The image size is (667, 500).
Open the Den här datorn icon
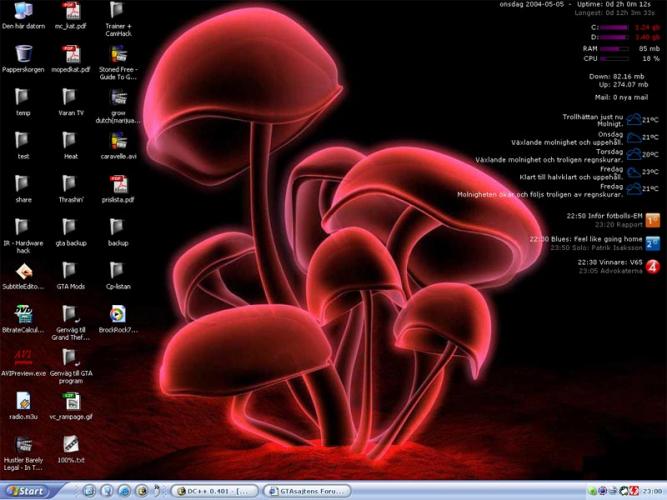[x=22, y=12]
